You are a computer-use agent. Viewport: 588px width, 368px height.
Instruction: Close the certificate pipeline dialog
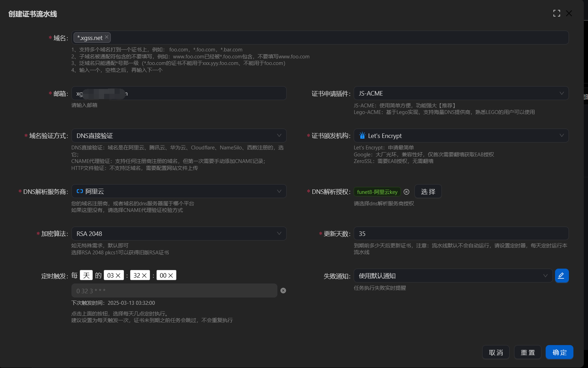pyautogui.click(x=569, y=13)
